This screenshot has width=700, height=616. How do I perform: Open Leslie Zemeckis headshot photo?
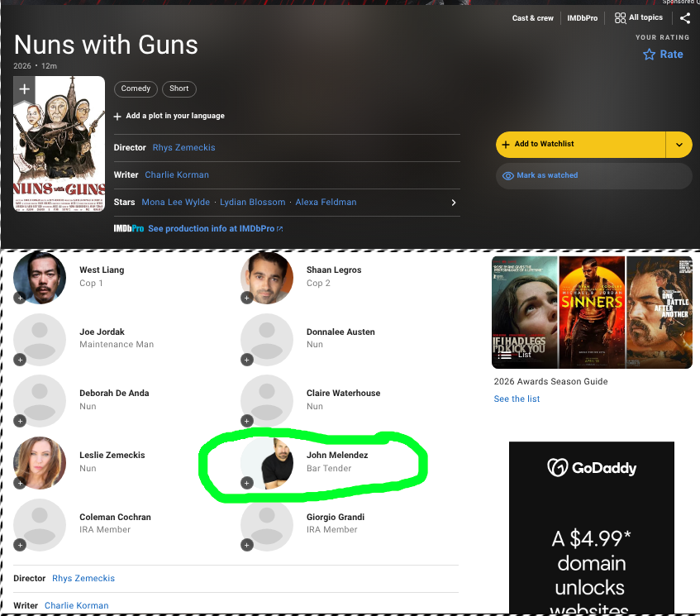click(x=40, y=463)
